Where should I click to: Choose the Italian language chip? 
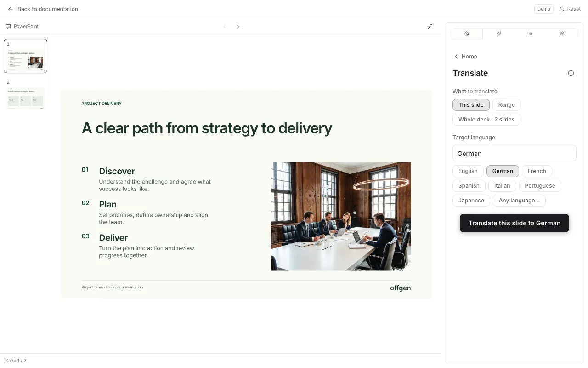point(502,186)
